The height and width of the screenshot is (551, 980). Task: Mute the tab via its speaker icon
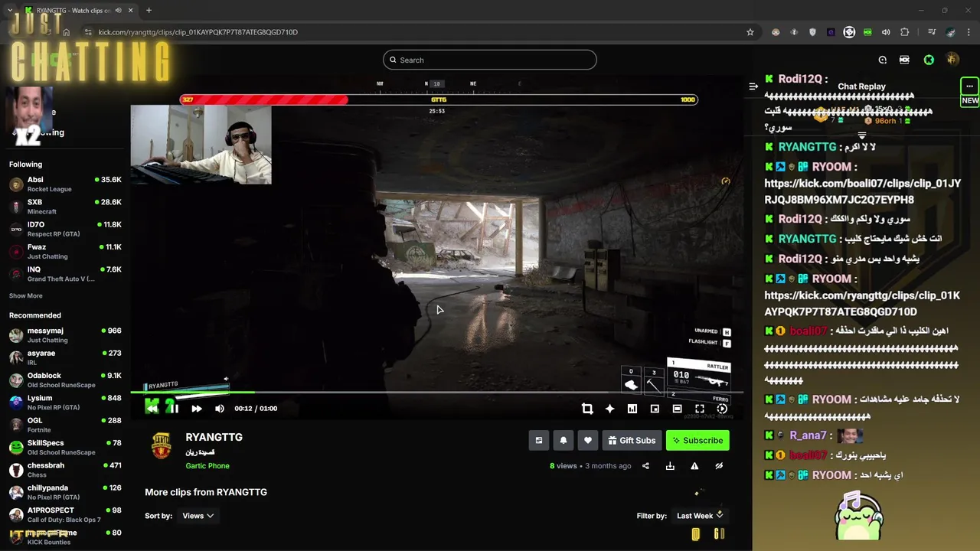click(x=119, y=10)
